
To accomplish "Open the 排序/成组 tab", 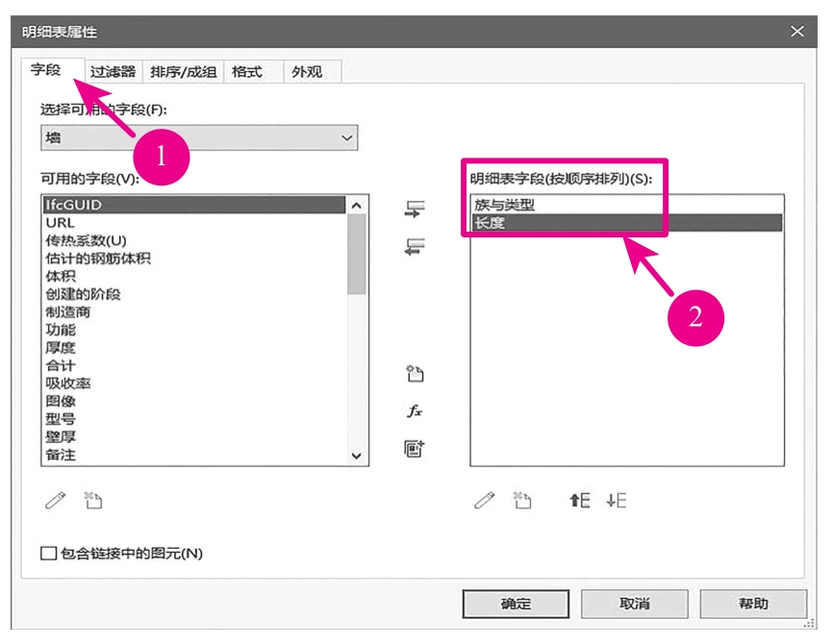I will 184,72.
